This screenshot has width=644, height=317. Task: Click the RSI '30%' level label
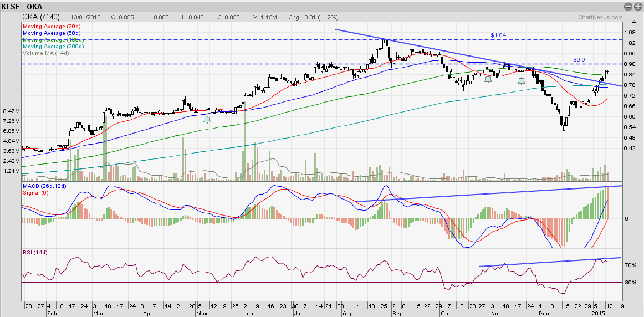click(x=631, y=283)
